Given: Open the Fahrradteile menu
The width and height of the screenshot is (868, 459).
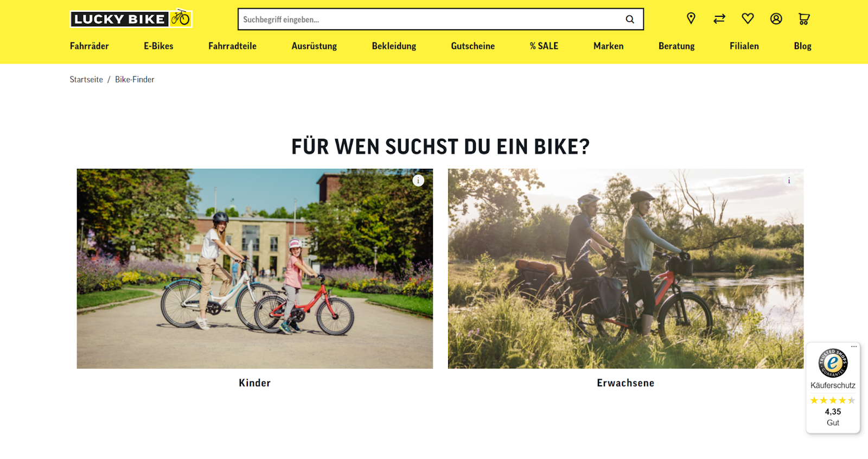Looking at the screenshot, I should [232, 46].
